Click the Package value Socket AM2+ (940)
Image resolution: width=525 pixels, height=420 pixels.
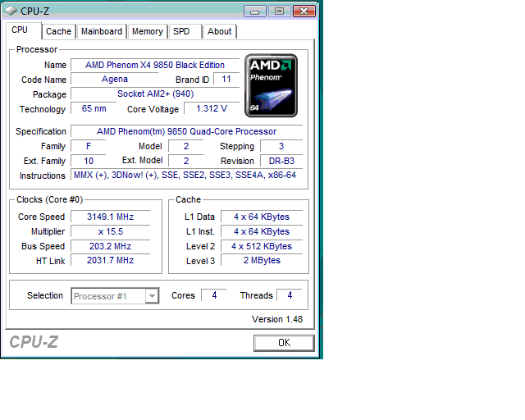[x=155, y=94]
